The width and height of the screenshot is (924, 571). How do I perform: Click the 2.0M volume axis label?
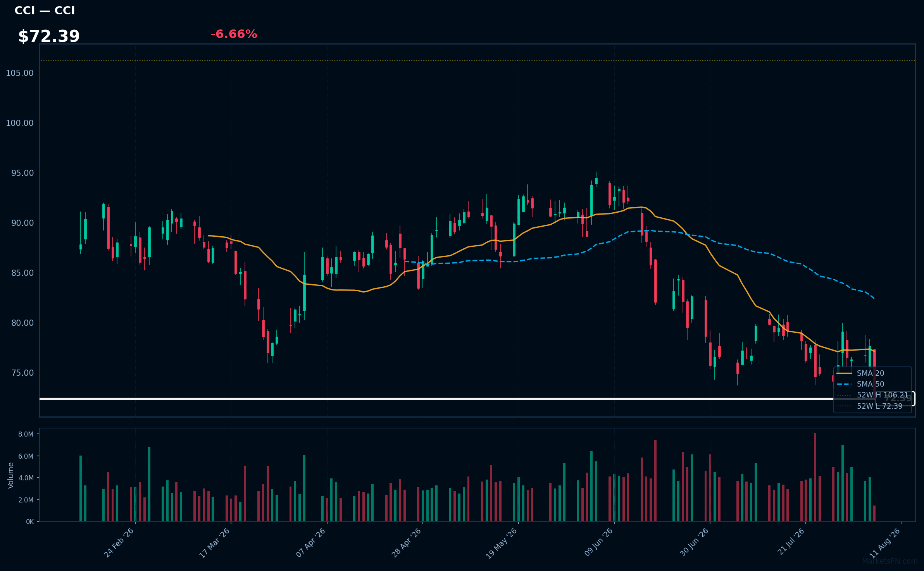[x=26, y=500]
